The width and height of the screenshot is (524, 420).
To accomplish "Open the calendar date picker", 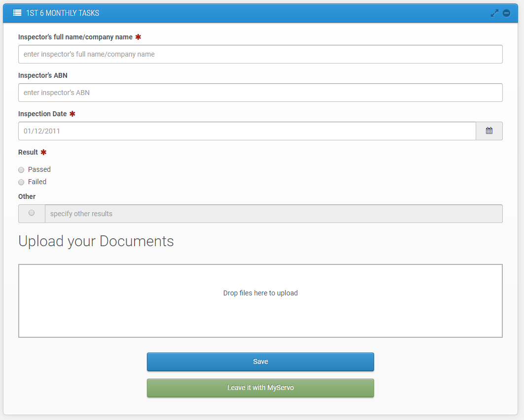I will 489,131.
